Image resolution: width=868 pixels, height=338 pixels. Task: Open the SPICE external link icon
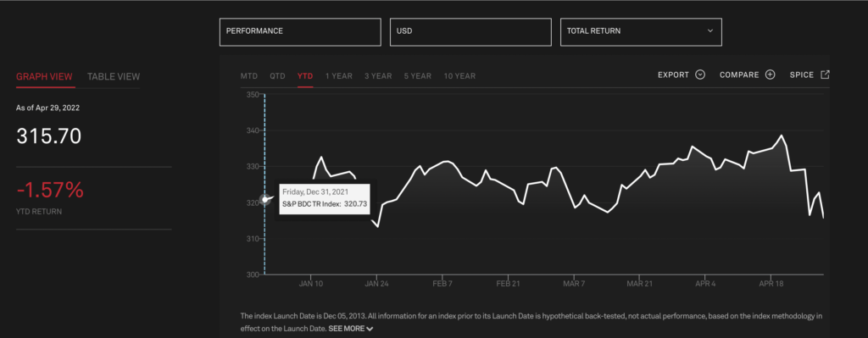[825, 75]
